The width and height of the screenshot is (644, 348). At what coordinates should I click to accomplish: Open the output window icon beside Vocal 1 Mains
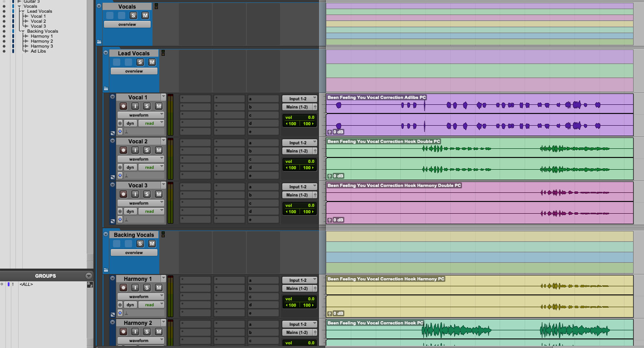[x=315, y=107]
